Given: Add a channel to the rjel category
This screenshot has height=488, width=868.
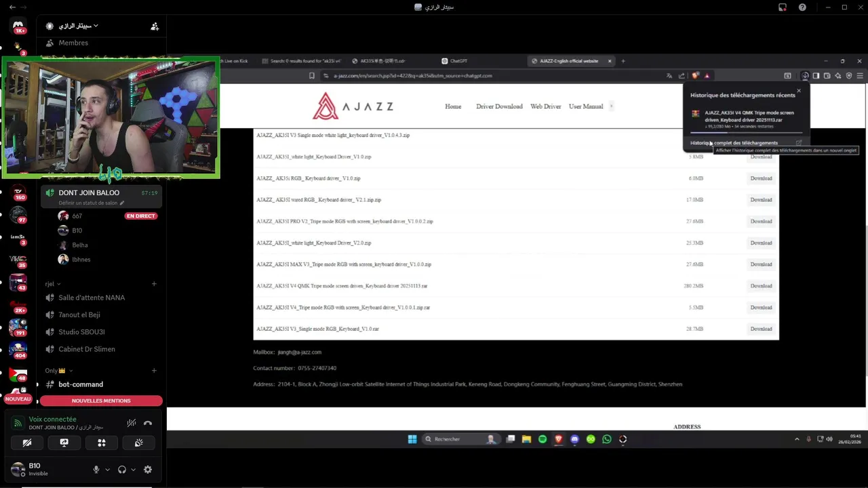Looking at the screenshot, I should (155, 284).
